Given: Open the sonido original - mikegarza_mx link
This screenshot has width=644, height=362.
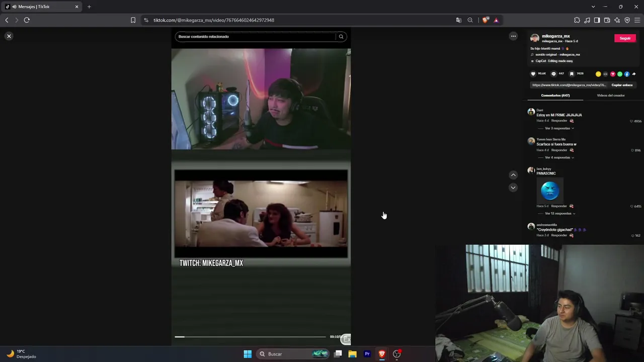Looking at the screenshot, I should point(557,54).
